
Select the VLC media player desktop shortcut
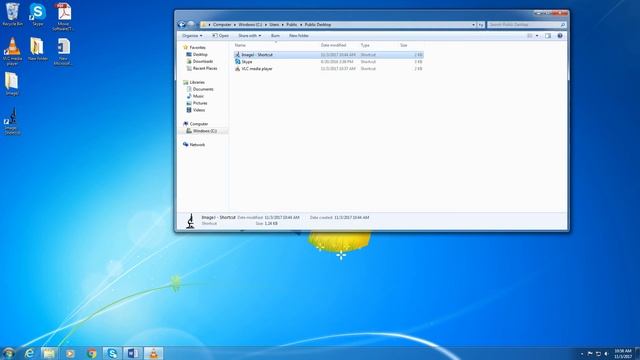tap(12, 51)
